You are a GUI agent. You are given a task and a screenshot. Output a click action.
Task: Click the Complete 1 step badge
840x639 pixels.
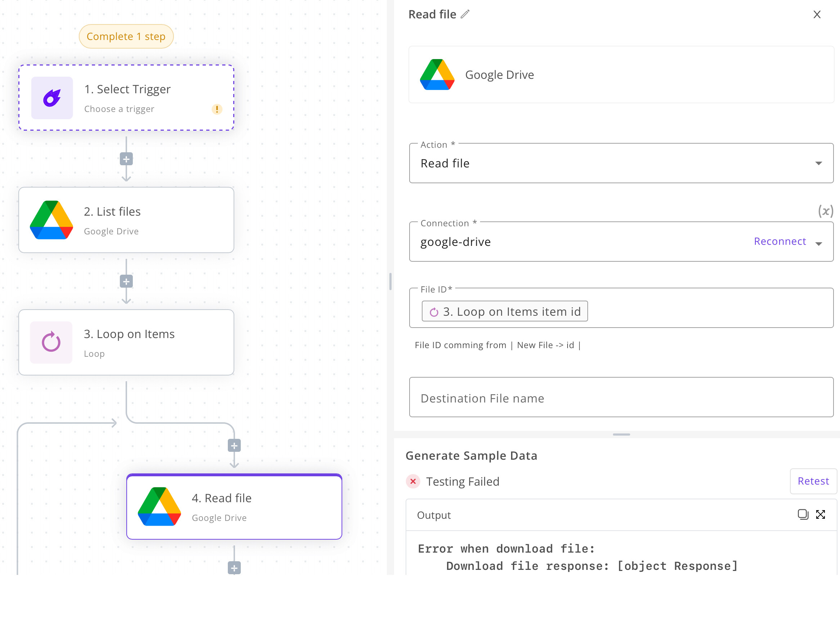(126, 36)
